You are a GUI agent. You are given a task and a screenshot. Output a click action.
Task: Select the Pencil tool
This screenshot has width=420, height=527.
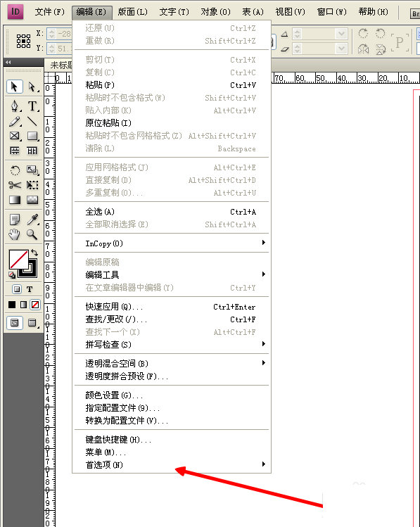tap(15, 121)
